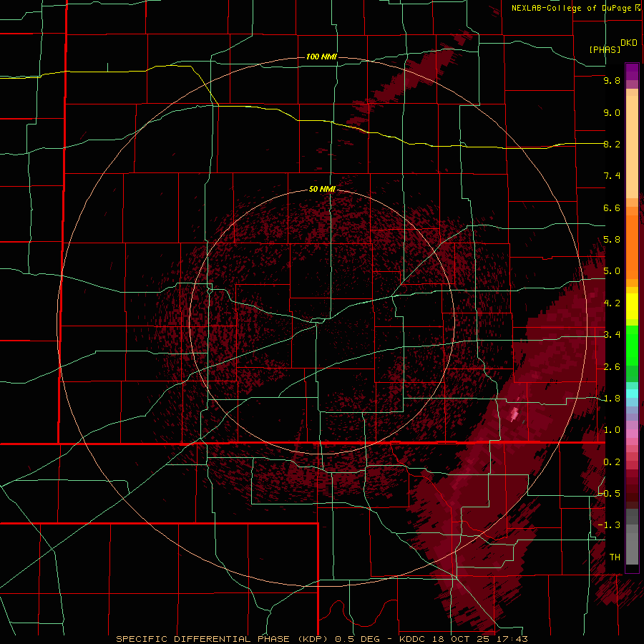
Task: Click the 1.0 value on the color scale
Action: coord(612,430)
